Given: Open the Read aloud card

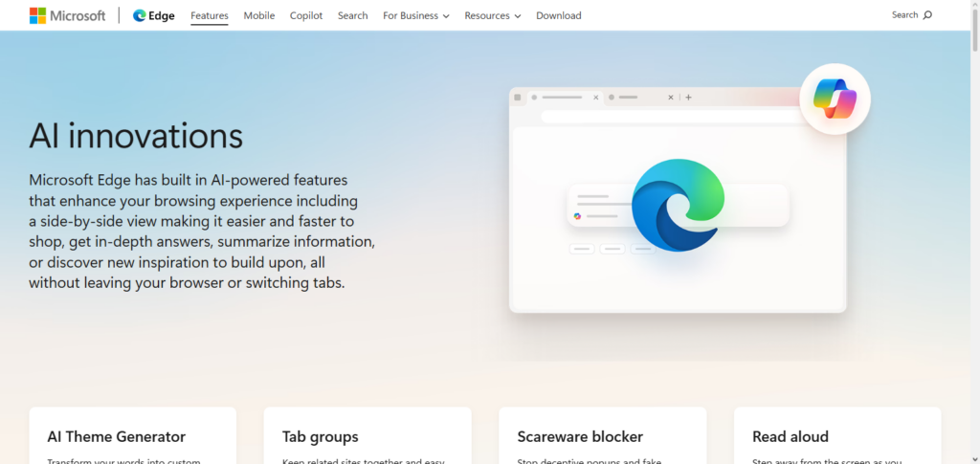Looking at the screenshot, I should pyautogui.click(x=837, y=436).
